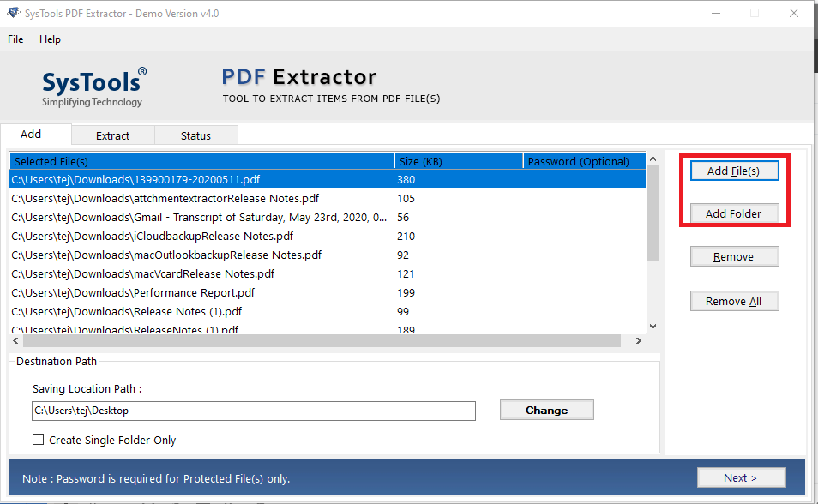Open the File menu
The width and height of the screenshot is (818, 504).
pos(15,39)
